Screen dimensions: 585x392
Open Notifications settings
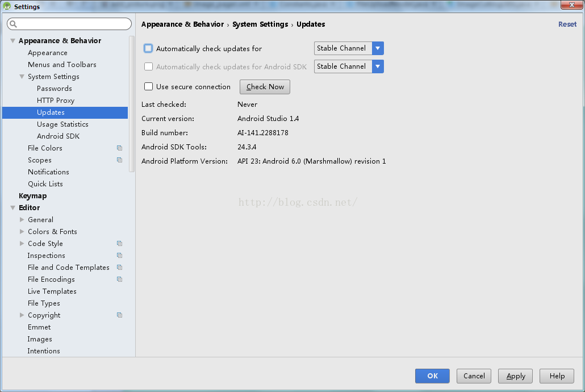(x=48, y=172)
